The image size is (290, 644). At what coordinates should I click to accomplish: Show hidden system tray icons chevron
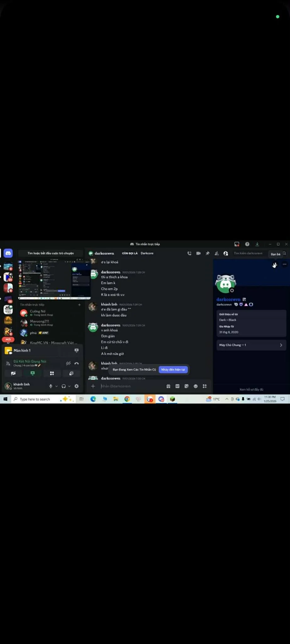(227, 399)
